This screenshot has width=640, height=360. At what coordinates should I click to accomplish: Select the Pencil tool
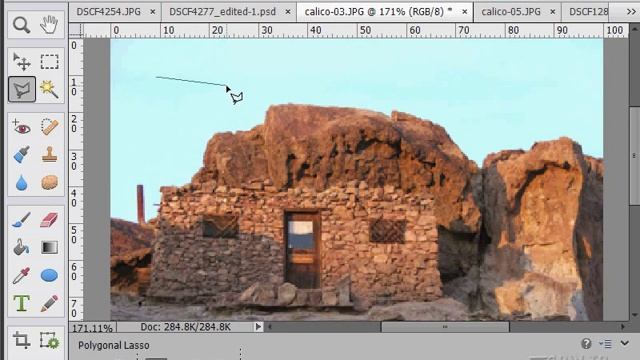49,303
